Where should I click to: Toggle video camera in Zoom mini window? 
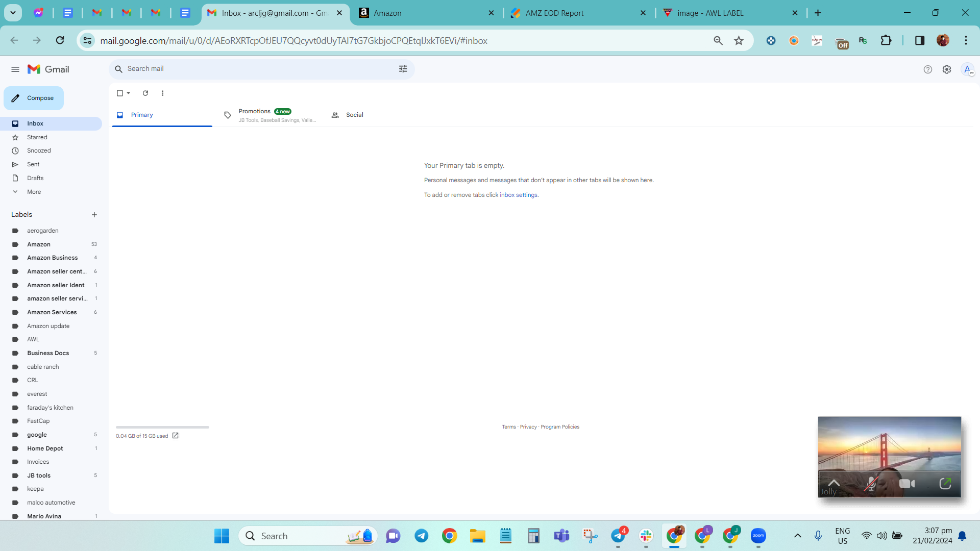(907, 484)
